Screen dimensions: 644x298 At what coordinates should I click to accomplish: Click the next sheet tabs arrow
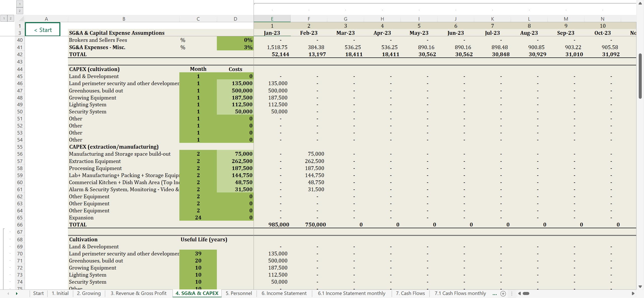[17, 293]
